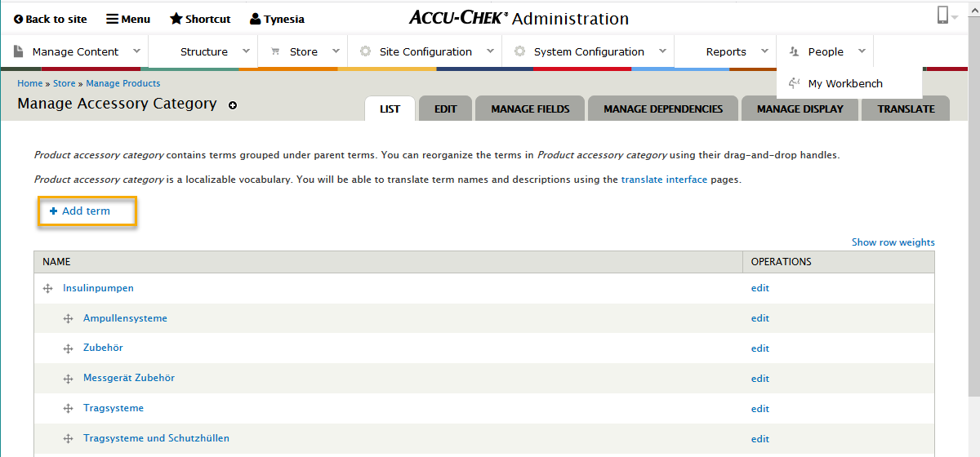
Task: Click the drag handle for Messgerät Zubehör
Action: [x=69, y=379]
